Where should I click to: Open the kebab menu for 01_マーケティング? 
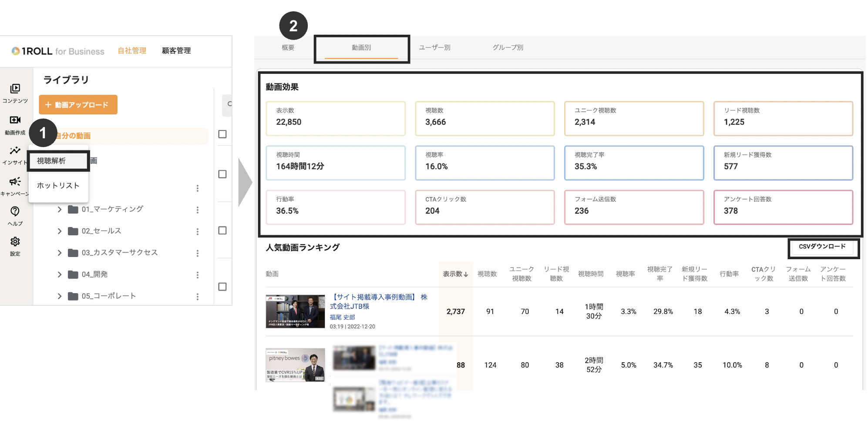pos(198,209)
